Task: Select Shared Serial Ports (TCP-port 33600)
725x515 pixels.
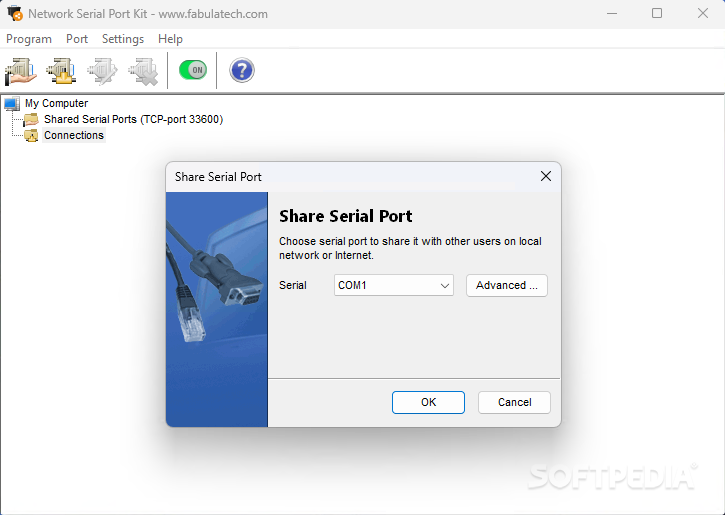Action: (x=134, y=119)
